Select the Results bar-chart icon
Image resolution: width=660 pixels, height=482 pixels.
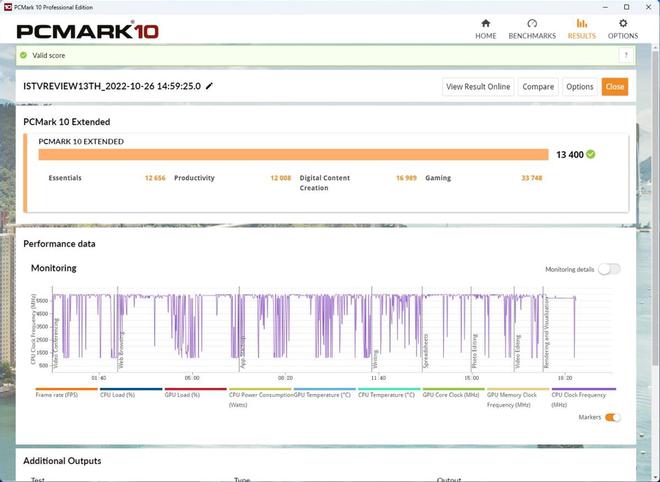coord(582,23)
